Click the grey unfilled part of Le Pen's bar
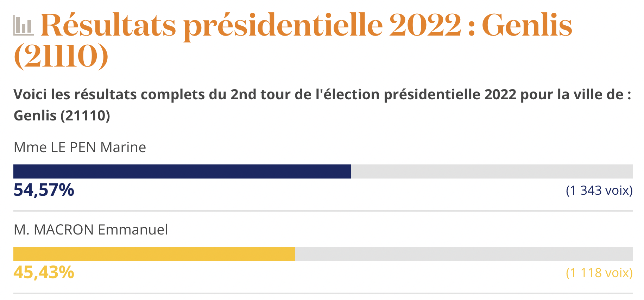This screenshot has height=300, width=644. [x=492, y=171]
